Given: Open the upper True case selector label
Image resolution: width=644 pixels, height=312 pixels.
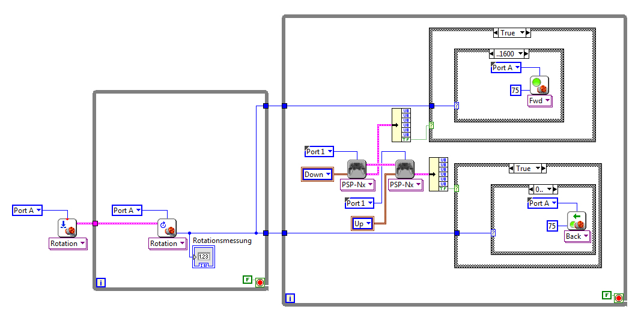Looking at the screenshot, I should click(x=511, y=33).
